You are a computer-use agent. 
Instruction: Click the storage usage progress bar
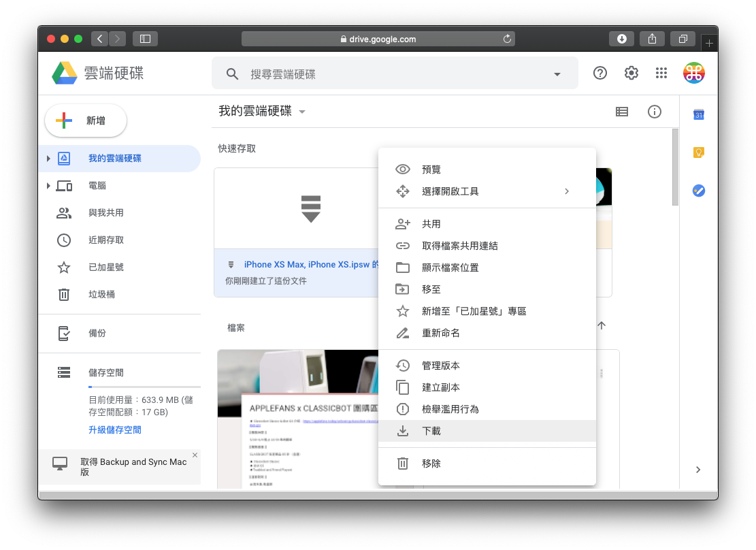pos(144,387)
